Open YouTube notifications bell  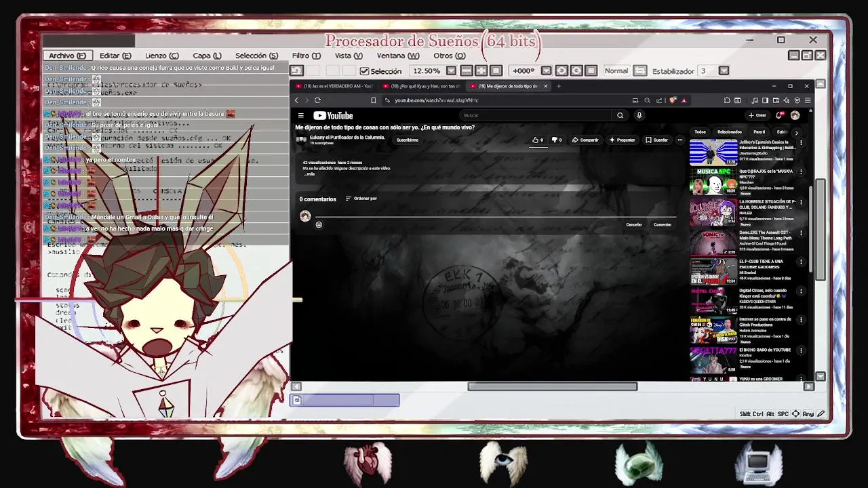coord(780,115)
